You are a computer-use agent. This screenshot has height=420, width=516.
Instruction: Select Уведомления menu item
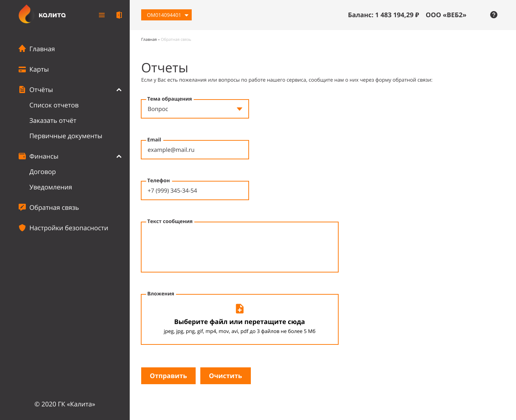pyautogui.click(x=51, y=187)
